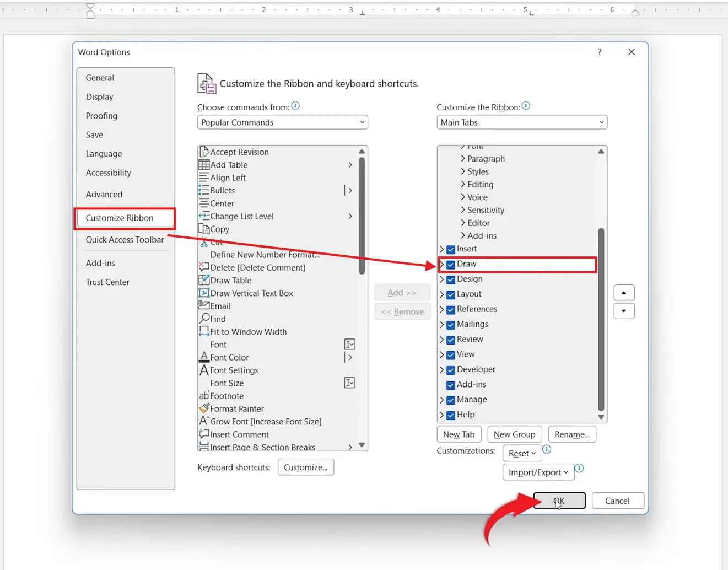This screenshot has height=570, width=728.
Task: Expand the Styles group
Action: point(463,171)
